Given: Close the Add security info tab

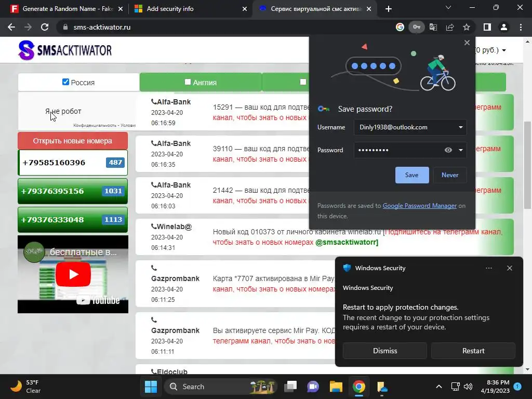Looking at the screenshot, I should click(x=245, y=9).
